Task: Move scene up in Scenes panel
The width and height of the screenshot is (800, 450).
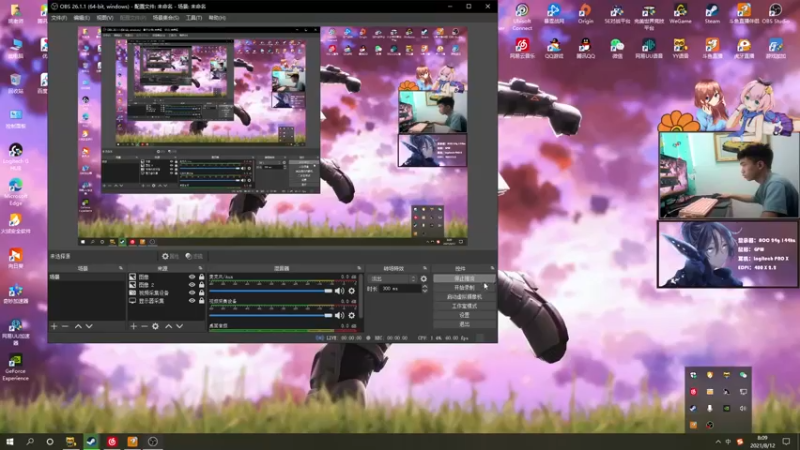Action: click(x=78, y=326)
